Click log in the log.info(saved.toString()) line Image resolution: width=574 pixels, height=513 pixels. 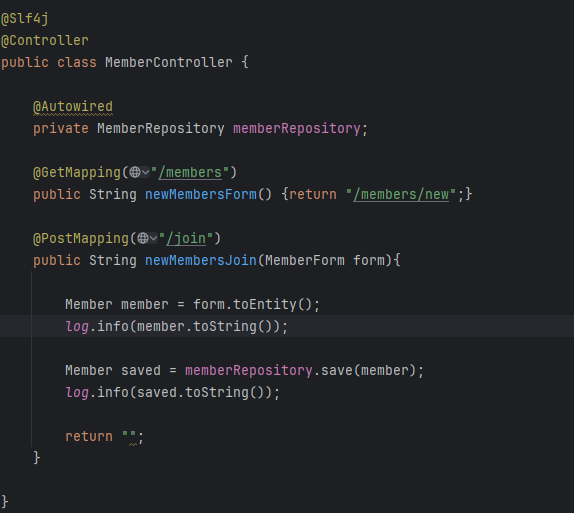(77, 392)
